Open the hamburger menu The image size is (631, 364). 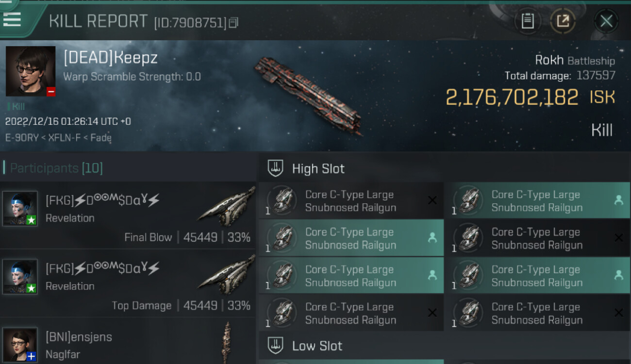(x=12, y=19)
